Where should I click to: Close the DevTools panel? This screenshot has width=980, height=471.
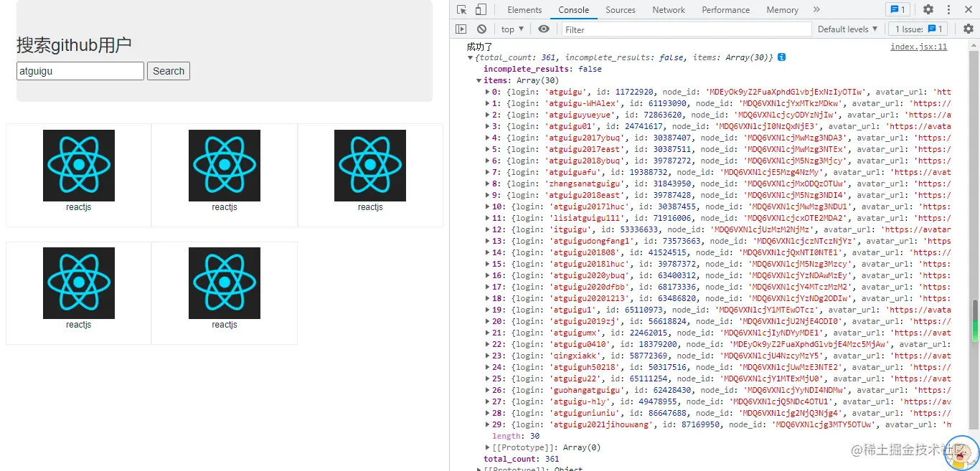pyautogui.click(x=969, y=10)
